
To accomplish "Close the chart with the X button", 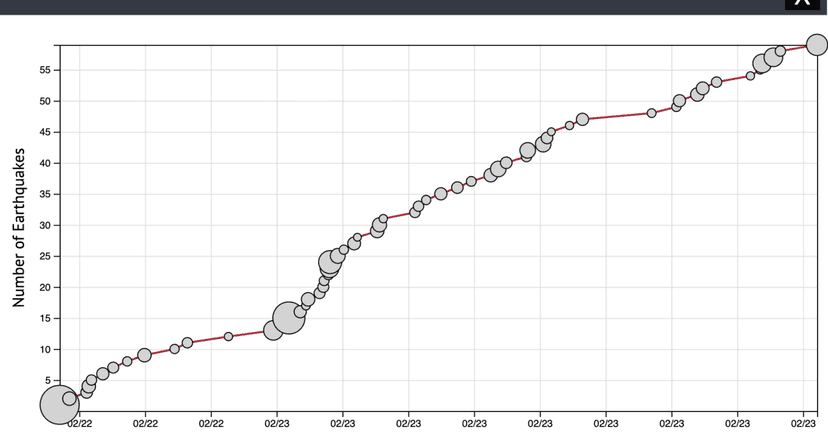I will (x=801, y=4).
